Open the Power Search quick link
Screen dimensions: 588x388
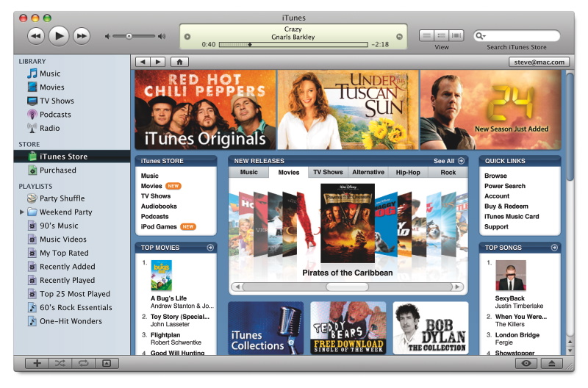[x=504, y=186]
